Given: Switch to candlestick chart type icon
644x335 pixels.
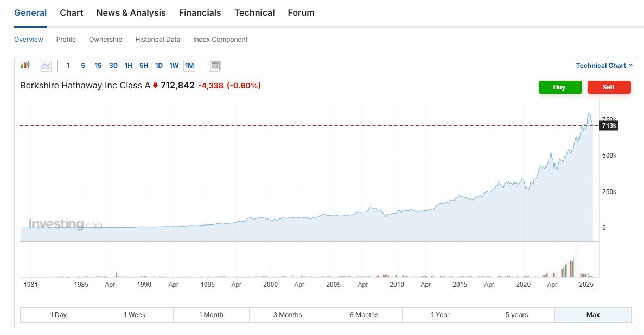Looking at the screenshot, I should click(25, 65).
